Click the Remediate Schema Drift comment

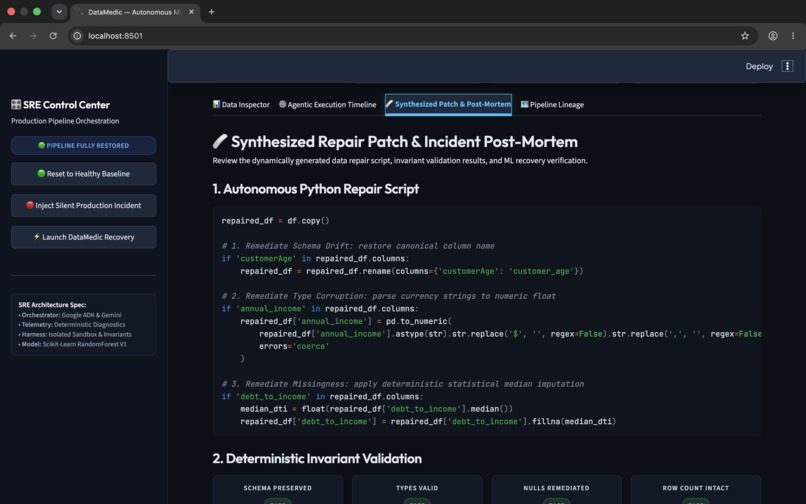pyautogui.click(x=358, y=246)
